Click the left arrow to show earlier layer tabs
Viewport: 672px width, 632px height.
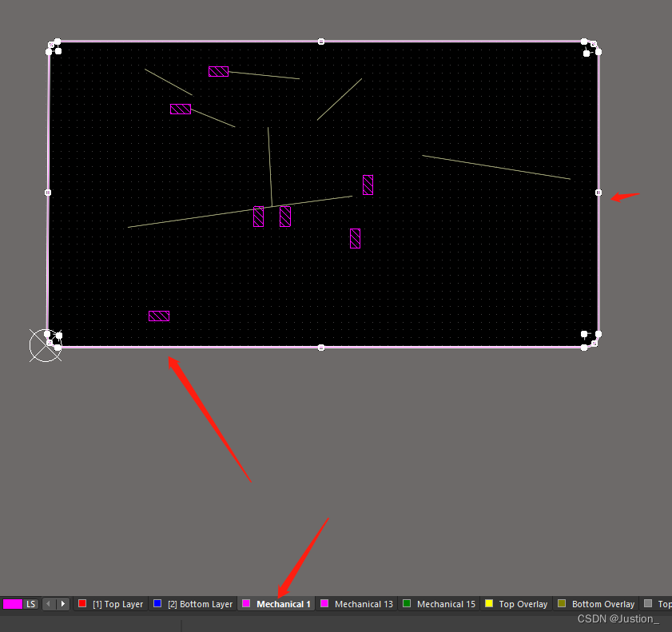[x=49, y=604]
